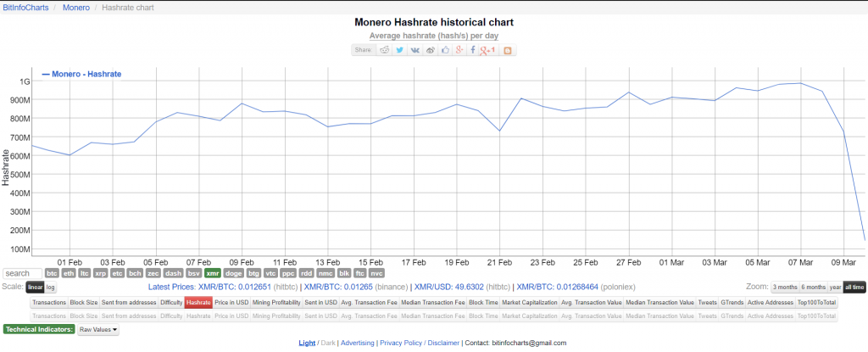868x352 pixels.
Task: Select the rdd coin tag
Action: pos(307,273)
